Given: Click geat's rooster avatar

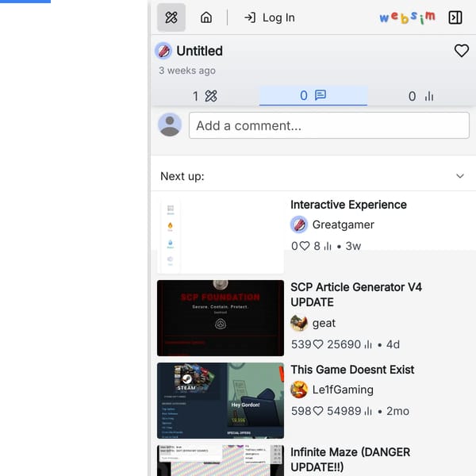Looking at the screenshot, I should [299, 323].
